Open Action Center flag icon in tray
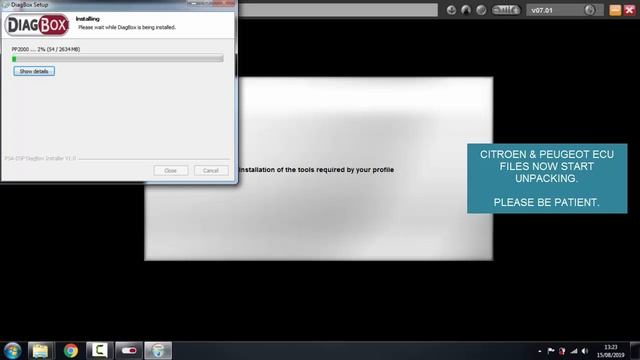Image resolution: width=640 pixels, height=360 pixels. tap(551, 351)
